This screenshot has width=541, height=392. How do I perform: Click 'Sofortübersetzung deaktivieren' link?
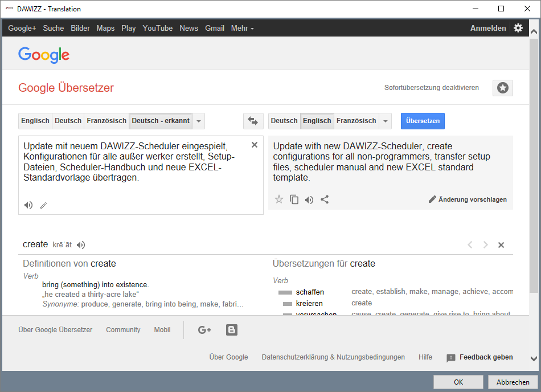[x=432, y=88]
